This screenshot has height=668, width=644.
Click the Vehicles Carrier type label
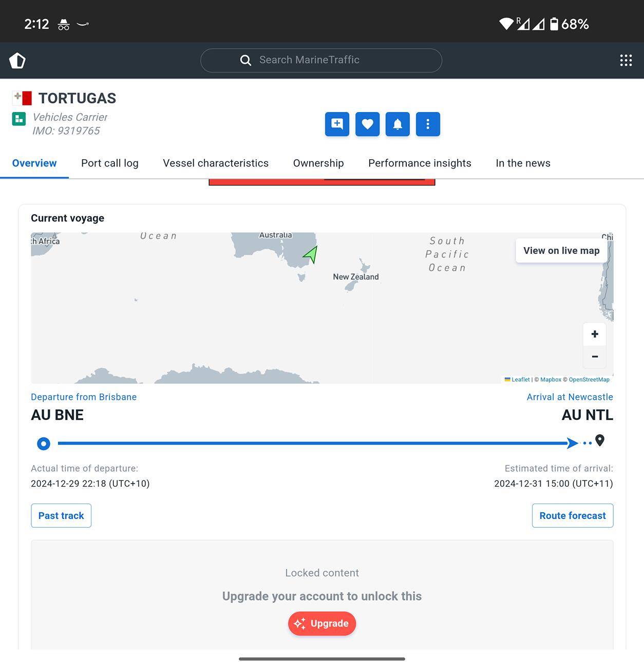point(70,117)
